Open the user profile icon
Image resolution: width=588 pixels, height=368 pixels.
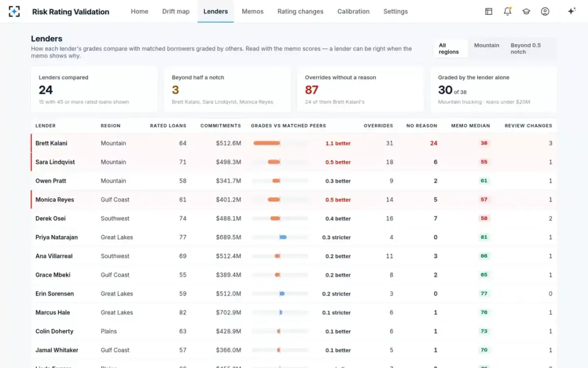[545, 11]
